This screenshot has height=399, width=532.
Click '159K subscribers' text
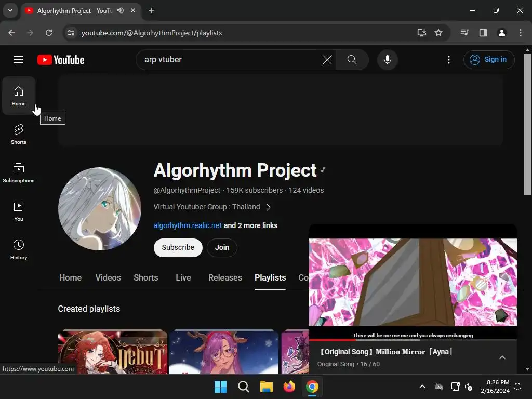(255, 190)
